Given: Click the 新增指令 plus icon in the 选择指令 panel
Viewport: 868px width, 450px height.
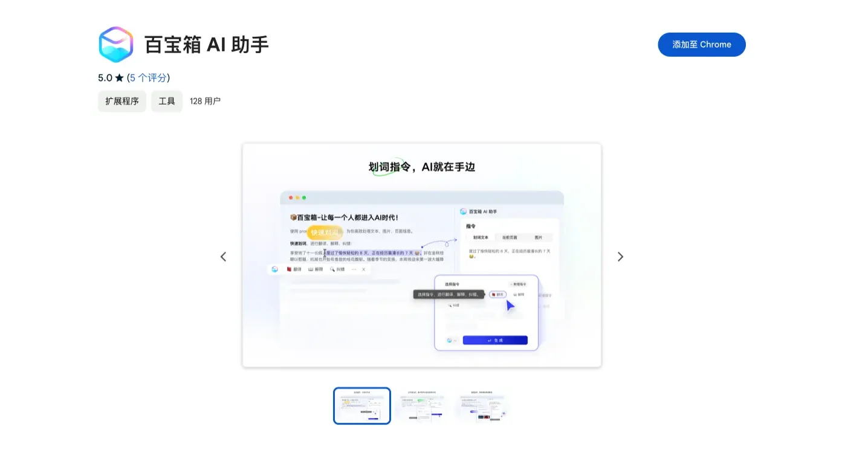Looking at the screenshot, I should (x=518, y=284).
